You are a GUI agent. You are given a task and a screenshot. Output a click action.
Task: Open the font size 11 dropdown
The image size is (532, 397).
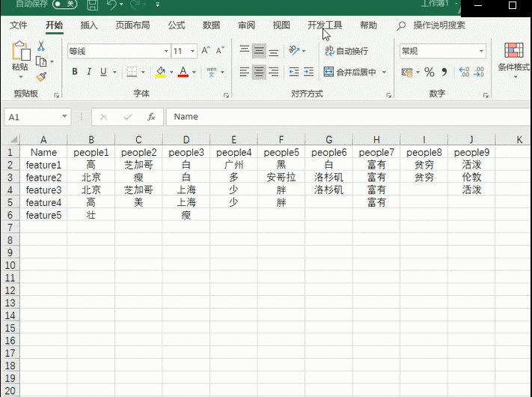[x=192, y=51]
